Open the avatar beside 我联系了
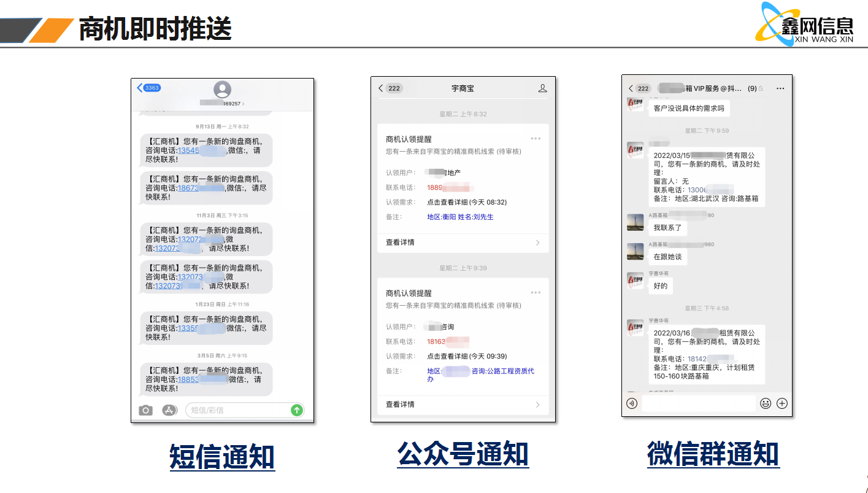Viewport: 868px width, 493px height. click(636, 222)
